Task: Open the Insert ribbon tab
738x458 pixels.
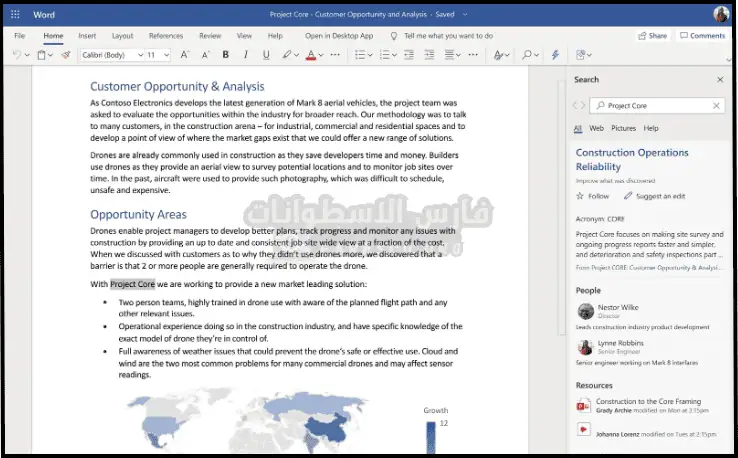Action: pyautogui.click(x=87, y=35)
